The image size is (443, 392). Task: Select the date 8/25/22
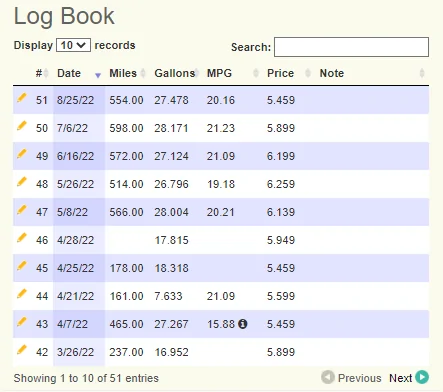click(75, 100)
